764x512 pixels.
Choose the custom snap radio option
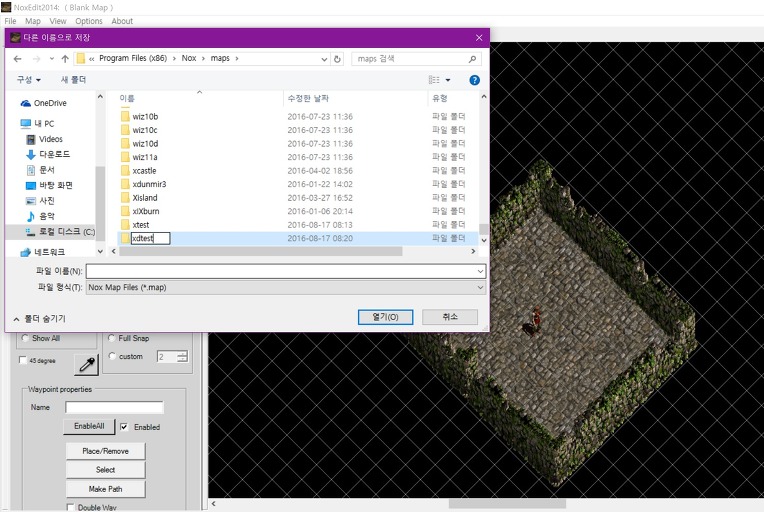(111, 356)
